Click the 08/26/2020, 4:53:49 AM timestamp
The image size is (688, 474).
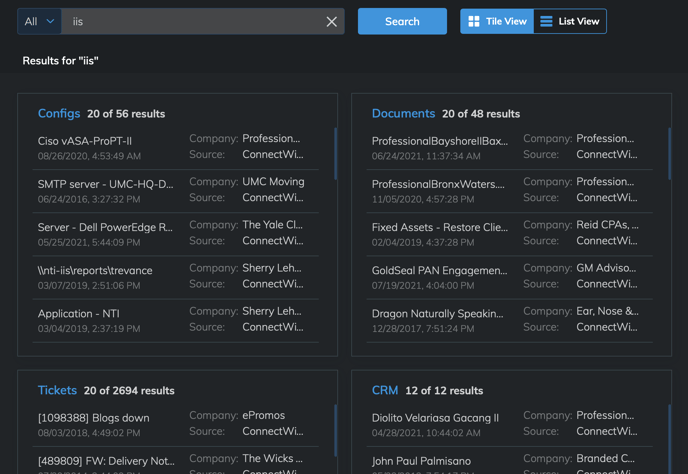tap(89, 156)
